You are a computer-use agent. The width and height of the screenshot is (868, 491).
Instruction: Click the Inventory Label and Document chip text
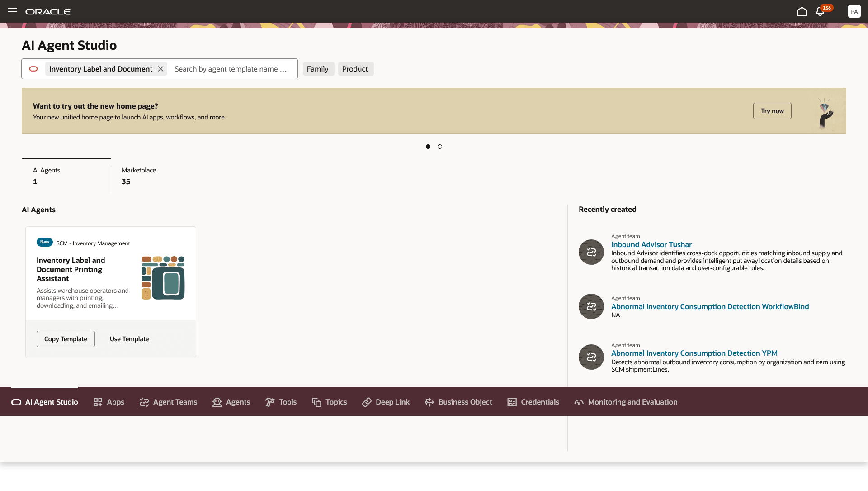101,69
